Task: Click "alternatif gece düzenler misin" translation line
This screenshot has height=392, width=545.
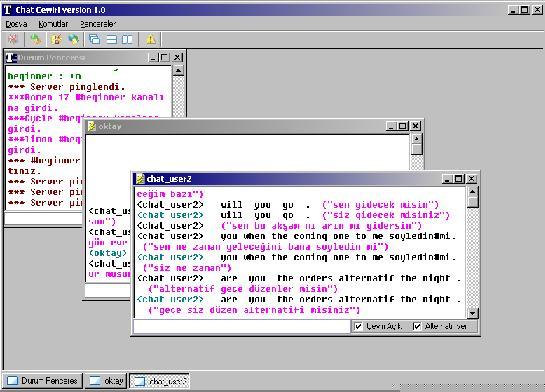Action: tap(243, 289)
